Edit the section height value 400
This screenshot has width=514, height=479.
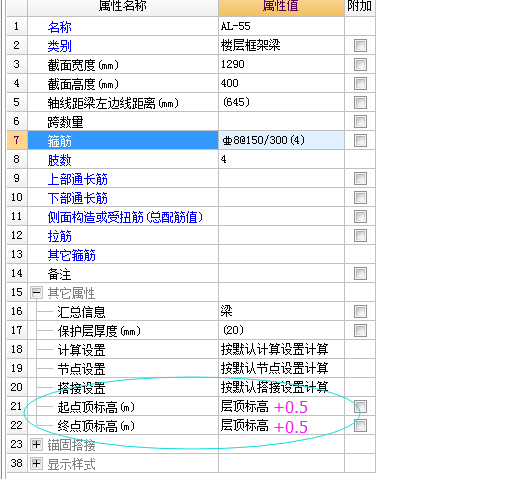coord(281,83)
